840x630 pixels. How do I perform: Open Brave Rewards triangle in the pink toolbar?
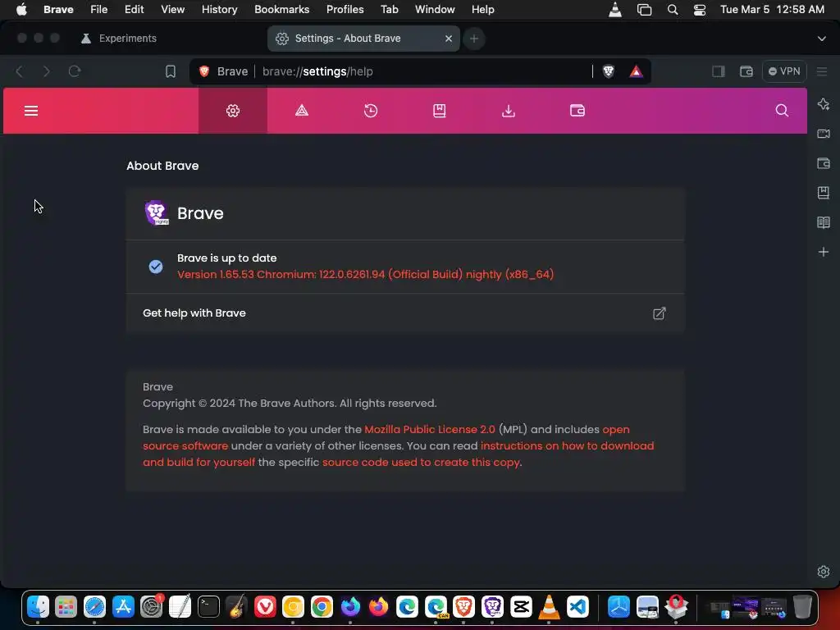pos(302,111)
